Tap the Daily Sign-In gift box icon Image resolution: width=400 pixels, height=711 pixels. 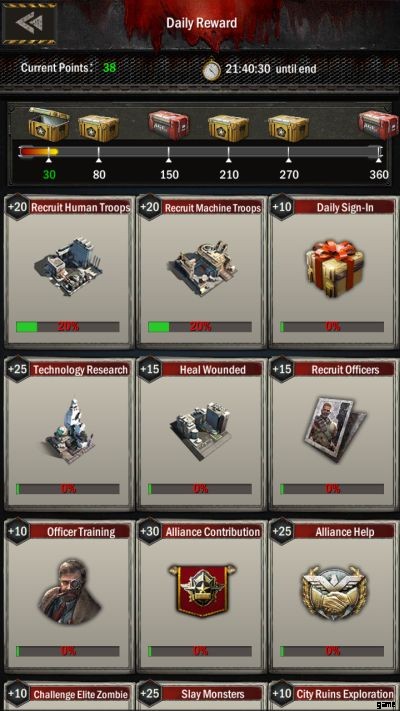tap(335, 268)
